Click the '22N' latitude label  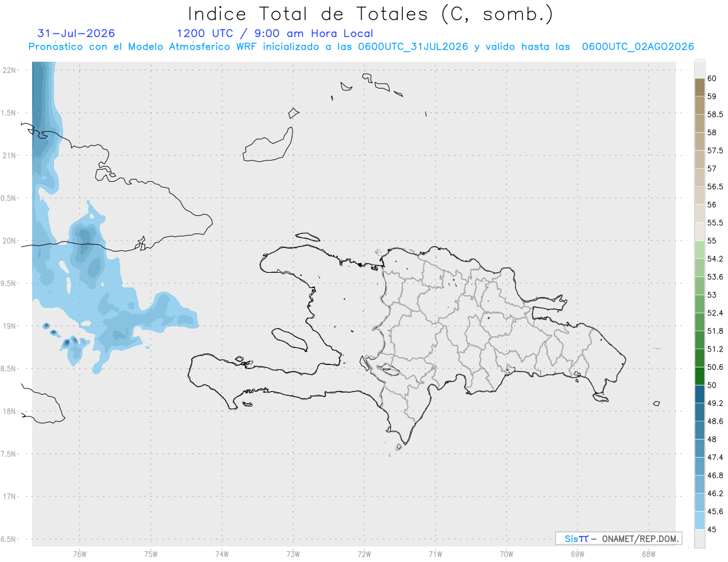pyautogui.click(x=9, y=70)
